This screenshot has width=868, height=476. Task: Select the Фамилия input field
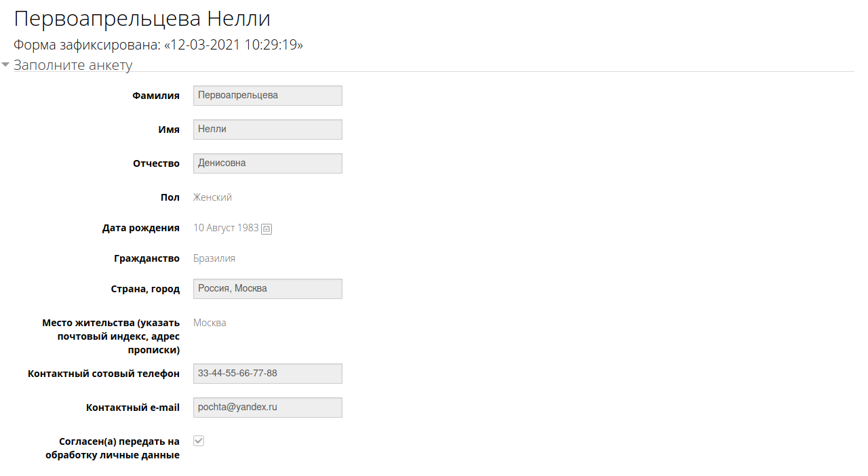268,96
